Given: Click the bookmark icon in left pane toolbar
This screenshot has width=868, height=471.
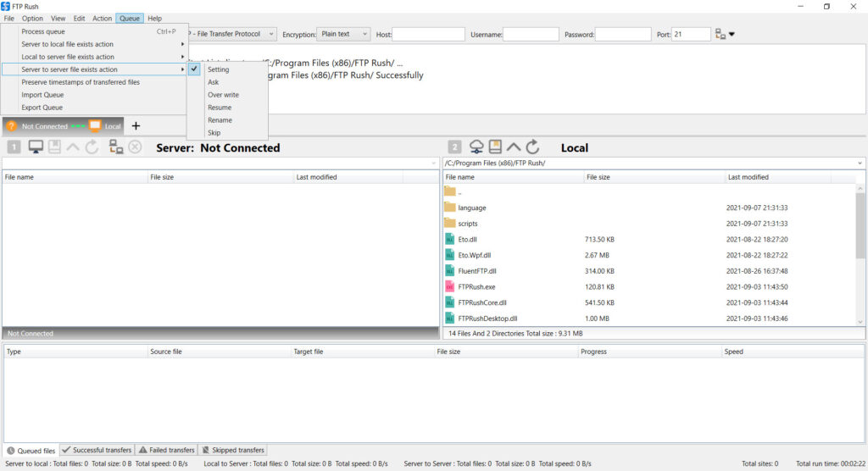Looking at the screenshot, I should [54, 147].
